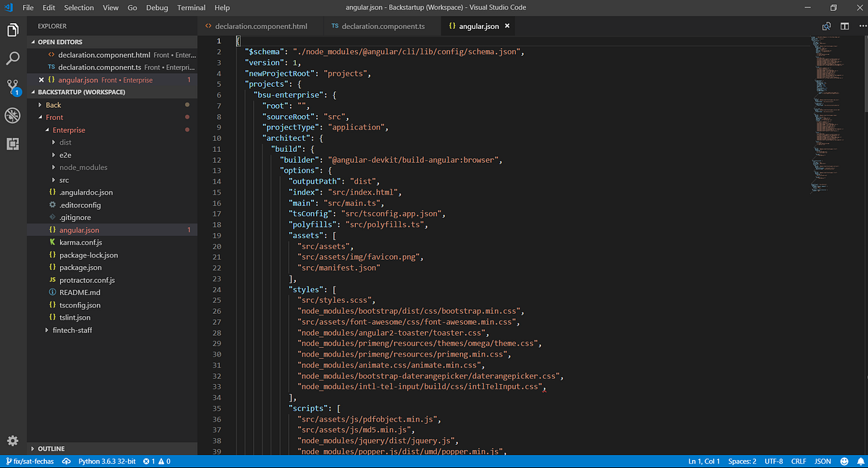Viewport: 868px width, 468px height.
Task: Click the feedback smiley in the status bar
Action: [843, 461]
